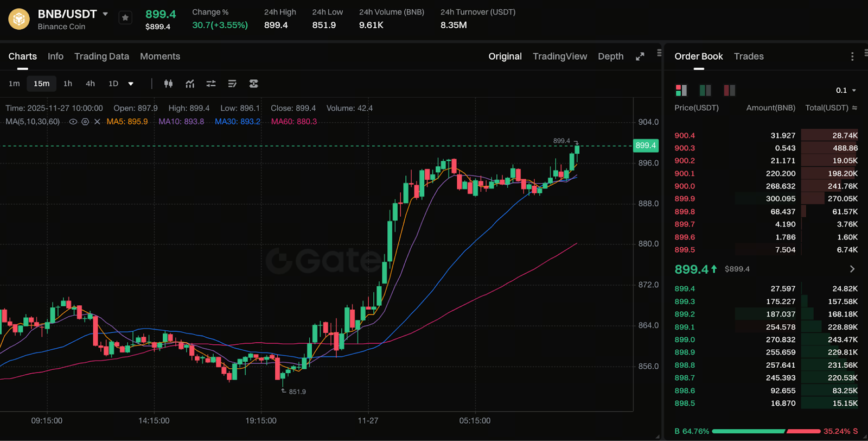Click the Amount(BNB) column header

771,108
